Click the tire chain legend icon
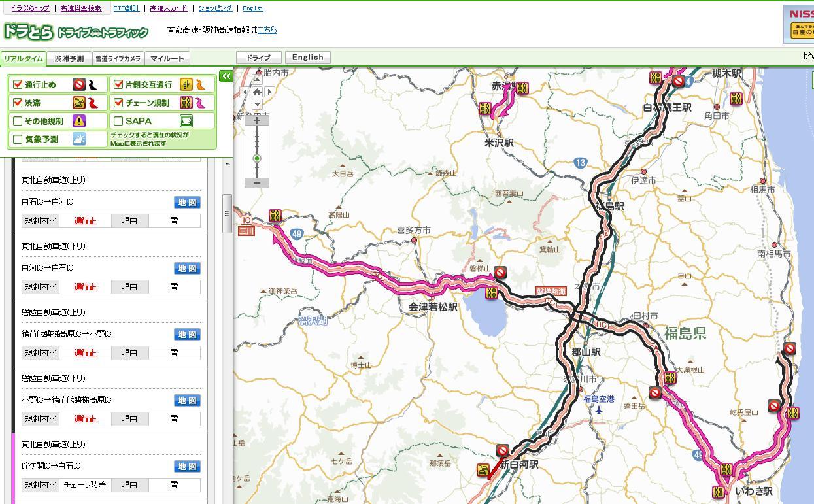Viewport: 814px width, 504px height. [x=186, y=103]
